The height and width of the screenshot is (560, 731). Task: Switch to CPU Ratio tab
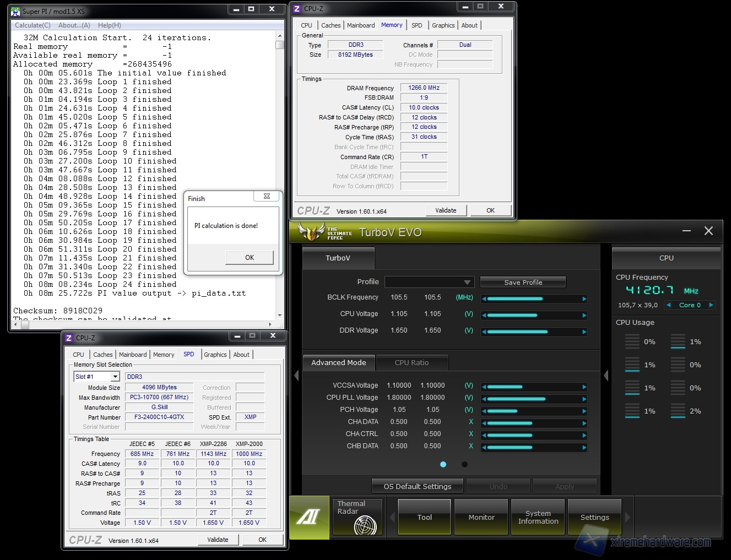(411, 363)
